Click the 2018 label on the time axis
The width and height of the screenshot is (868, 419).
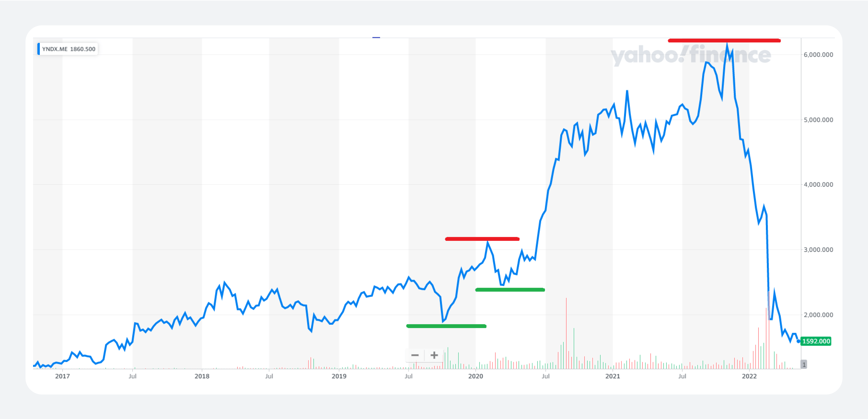[202, 376]
